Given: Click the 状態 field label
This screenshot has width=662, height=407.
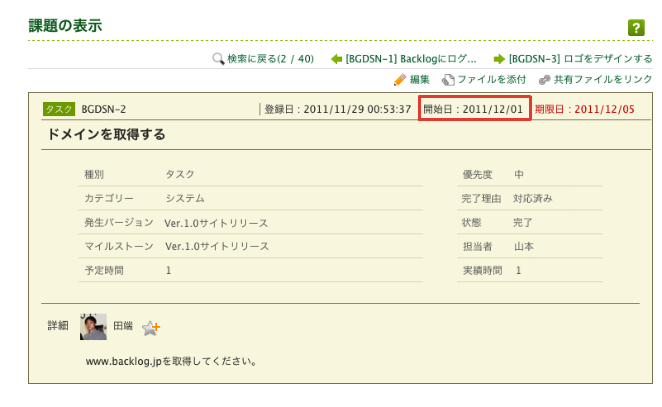Looking at the screenshot, I should [472, 222].
